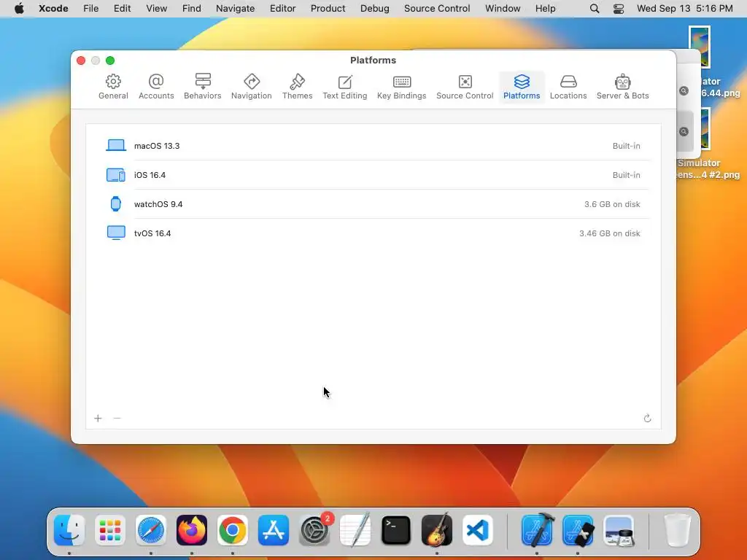Click the remove platform minus button

[117, 418]
